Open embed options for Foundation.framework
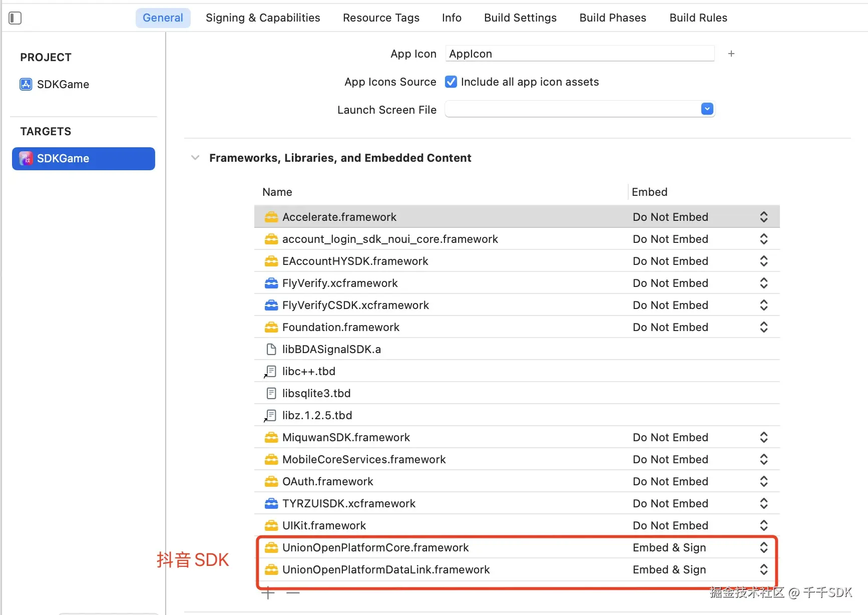Viewport: 868px width, 615px height. pyautogui.click(x=764, y=327)
